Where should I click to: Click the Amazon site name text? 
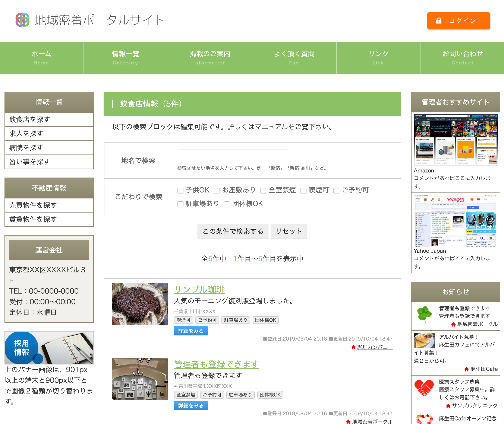(424, 171)
